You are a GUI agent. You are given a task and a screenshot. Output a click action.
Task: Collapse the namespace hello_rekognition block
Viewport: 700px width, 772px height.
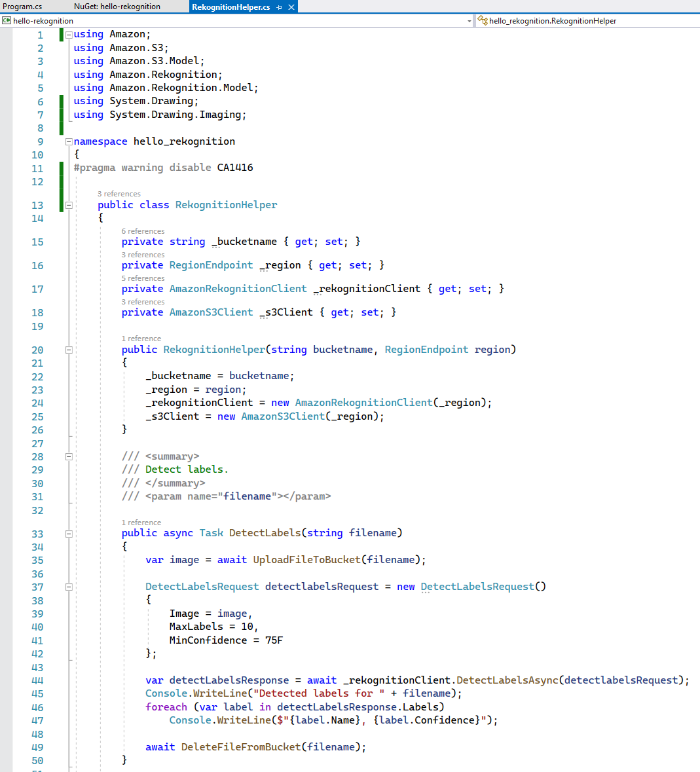click(69, 142)
